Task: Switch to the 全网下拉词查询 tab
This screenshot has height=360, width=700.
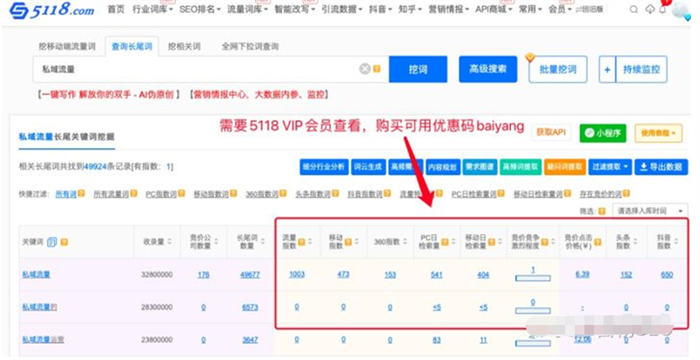Action: click(x=250, y=46)
